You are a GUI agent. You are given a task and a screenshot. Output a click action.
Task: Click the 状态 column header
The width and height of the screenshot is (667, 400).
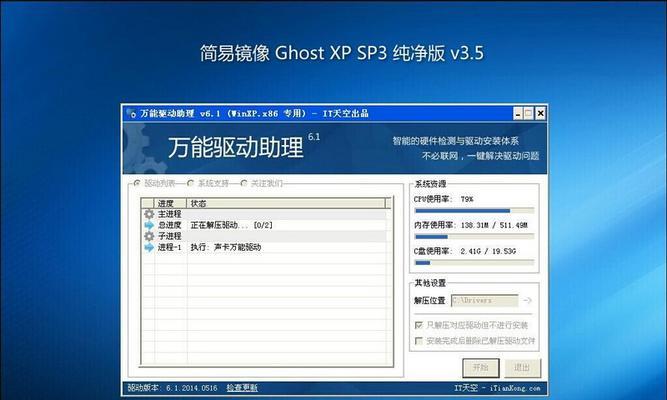(286, 203)
